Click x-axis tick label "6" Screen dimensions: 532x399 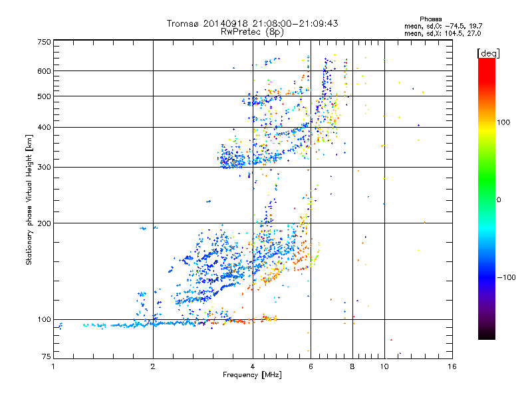311,366
